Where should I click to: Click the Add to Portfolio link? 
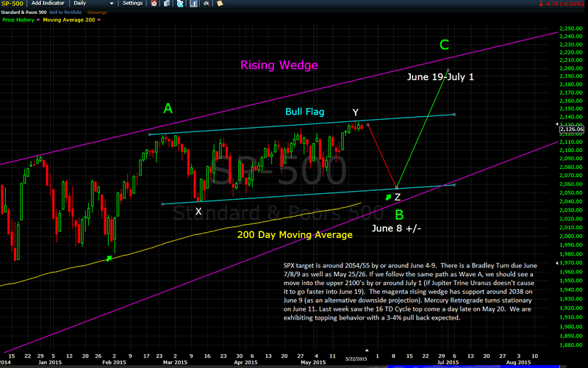coord(65,12)
